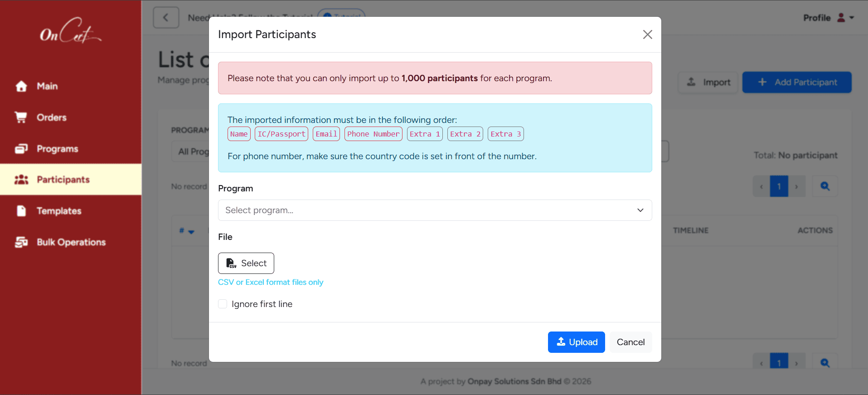The width and height of the screenshot is (868, 395).
Task: Go to previous page in the pagination above the table
Action: click(x=761, y=186)
